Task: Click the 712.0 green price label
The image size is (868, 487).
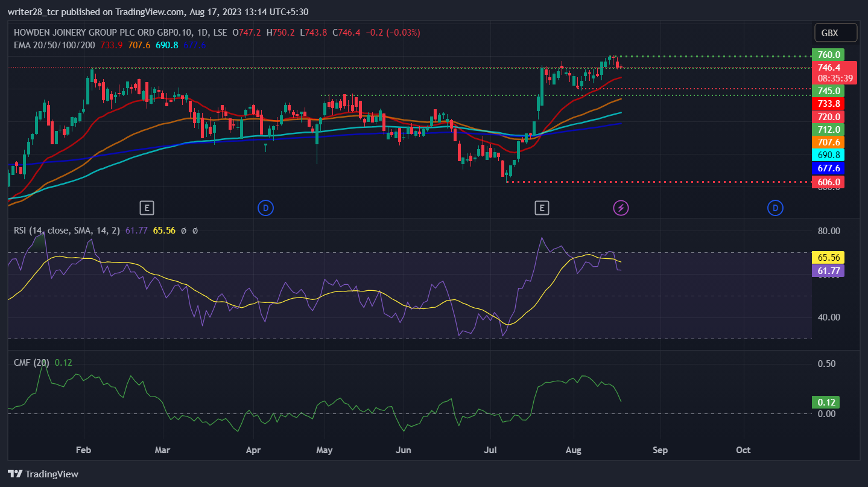Action: click(828, 129)
